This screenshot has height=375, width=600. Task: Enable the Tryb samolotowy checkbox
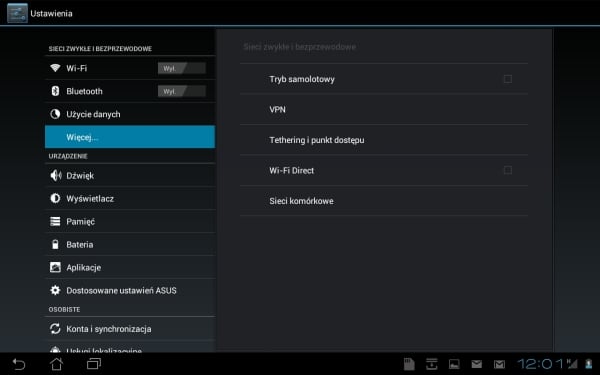coord(508,79)
